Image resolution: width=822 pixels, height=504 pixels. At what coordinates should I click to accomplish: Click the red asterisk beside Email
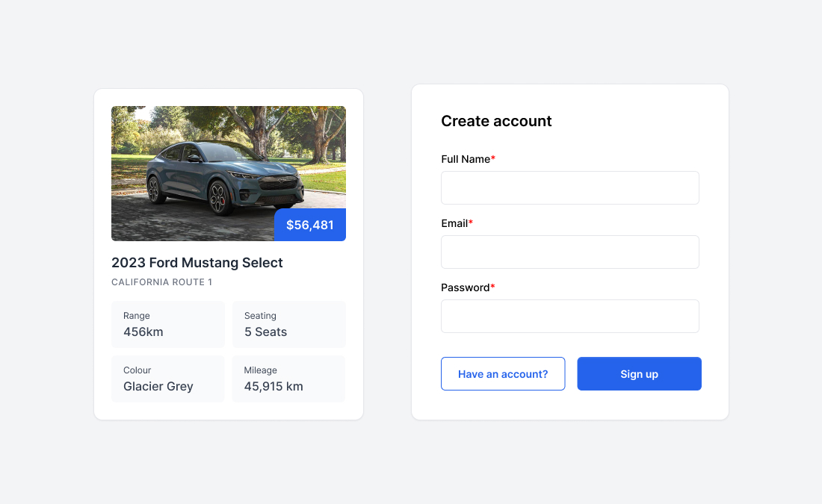tap(471, 223)
